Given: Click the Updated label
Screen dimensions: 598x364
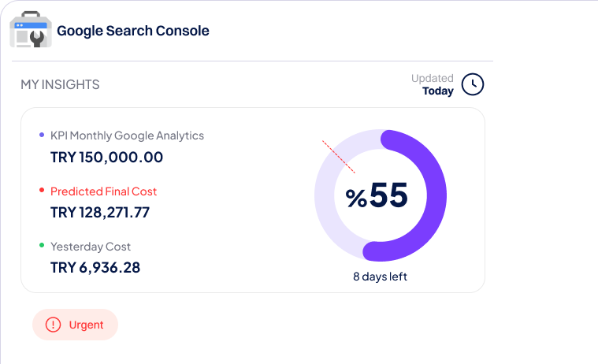Looking at the screenshot, I should point(432,78).
